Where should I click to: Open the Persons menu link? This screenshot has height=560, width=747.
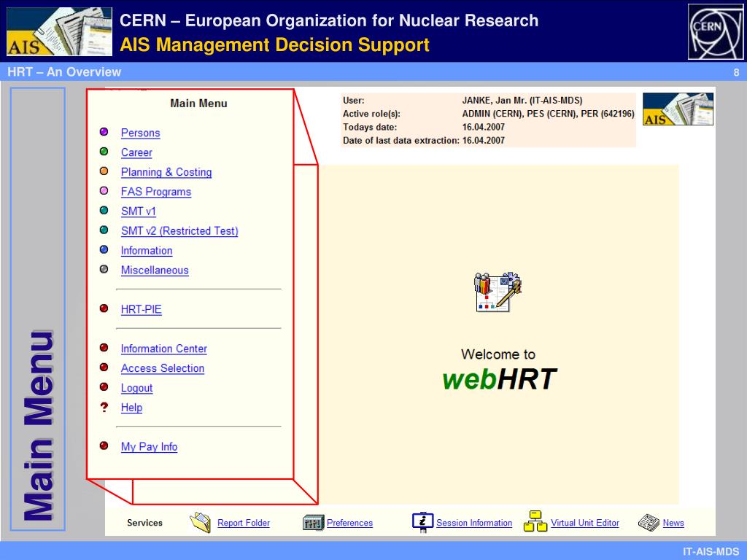141,133
